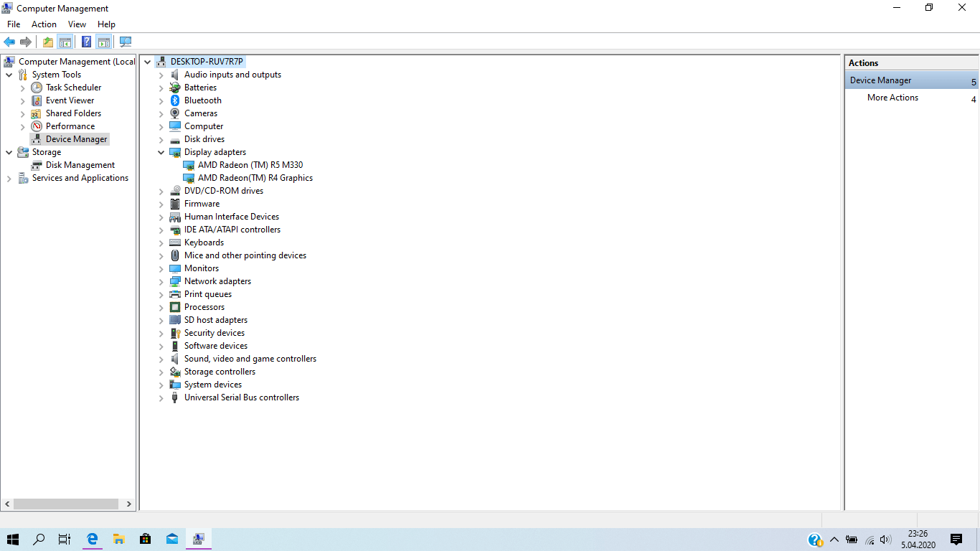Click the console tree scrollbar left arrow
The image size is (980, 551).
(x=6, y=504)
